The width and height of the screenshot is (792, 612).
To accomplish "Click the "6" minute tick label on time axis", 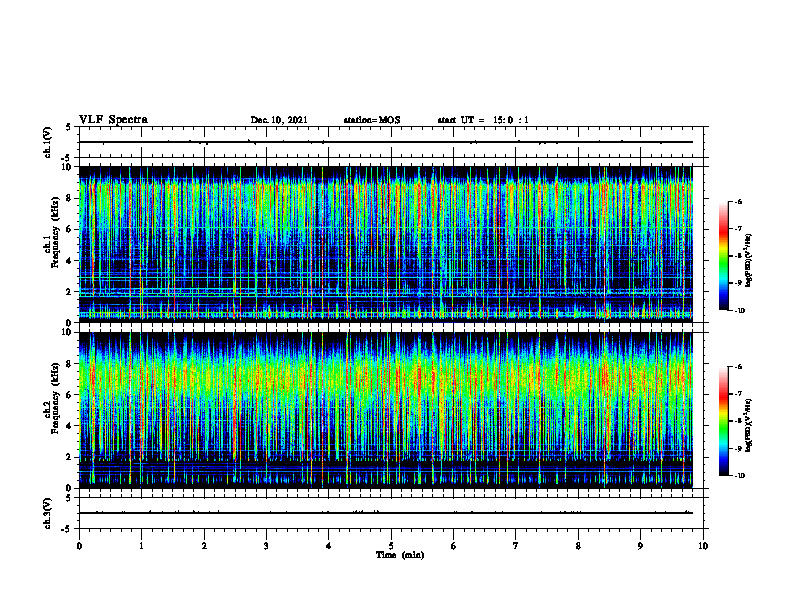I will point(454,546).
